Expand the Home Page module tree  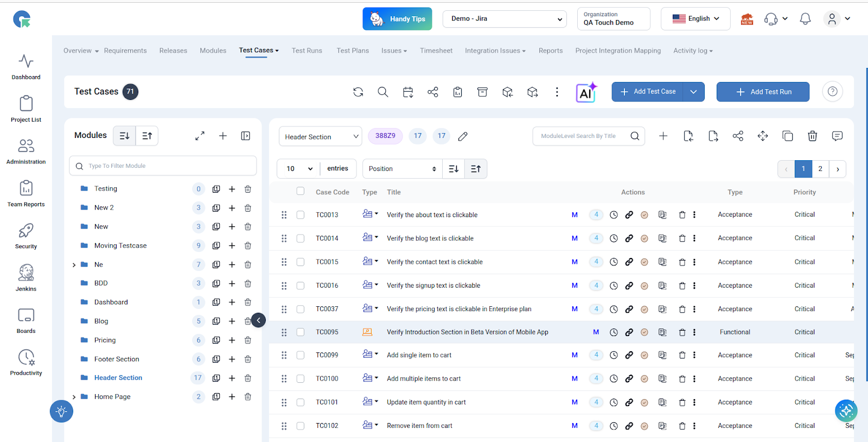(74, 397)
